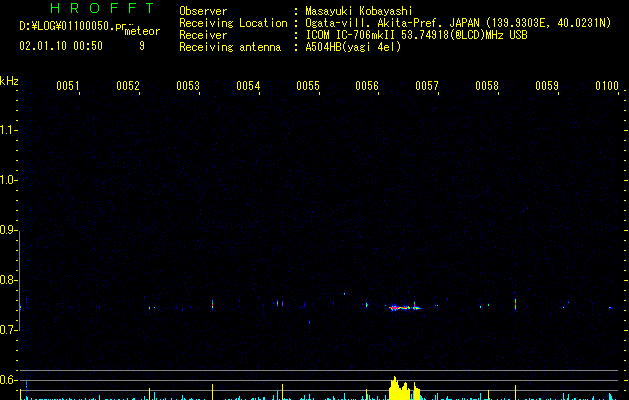The width and height of the screenshot is (629, 400).
Task: Click the 0053 time marker
Action: 188,85
